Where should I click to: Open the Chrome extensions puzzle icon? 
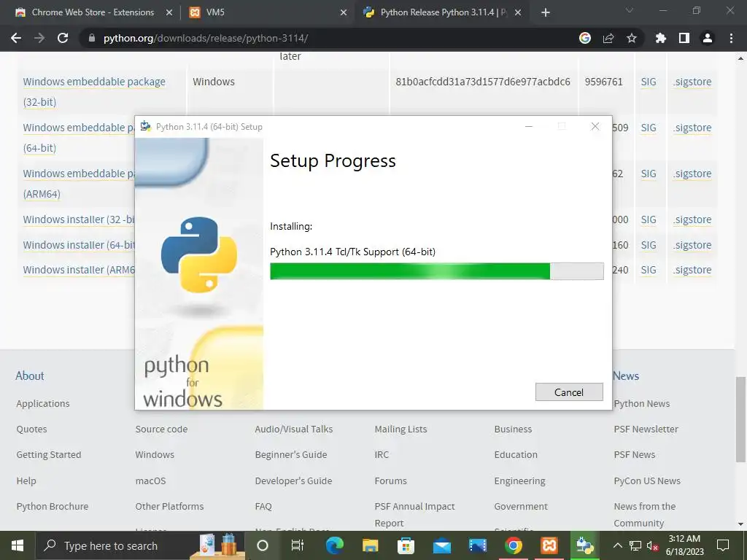(x=660, y=38)
